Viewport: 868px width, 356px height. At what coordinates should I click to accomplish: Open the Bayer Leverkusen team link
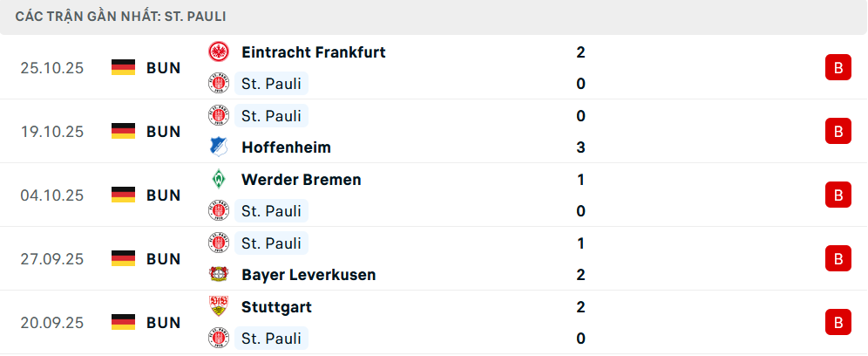tap(309, 275)
